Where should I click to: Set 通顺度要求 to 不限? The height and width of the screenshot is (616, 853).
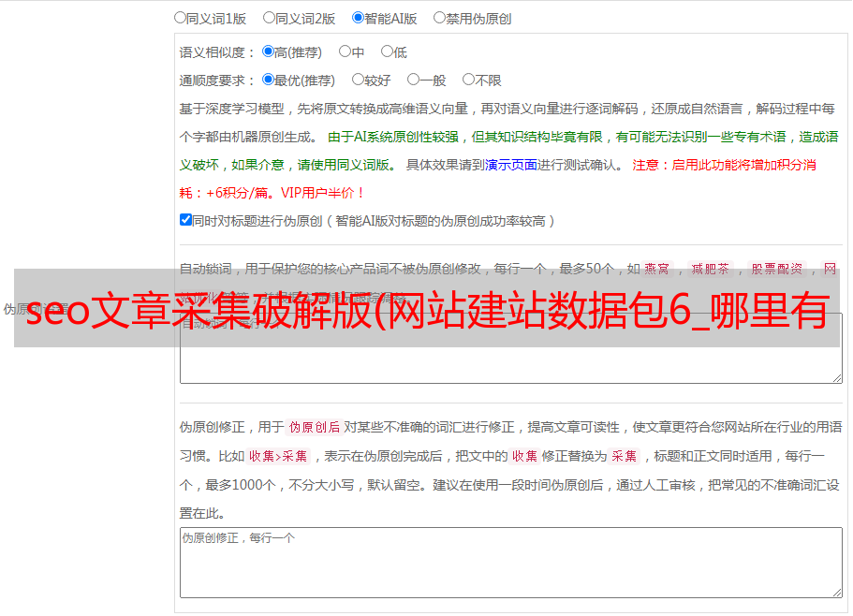468,80
